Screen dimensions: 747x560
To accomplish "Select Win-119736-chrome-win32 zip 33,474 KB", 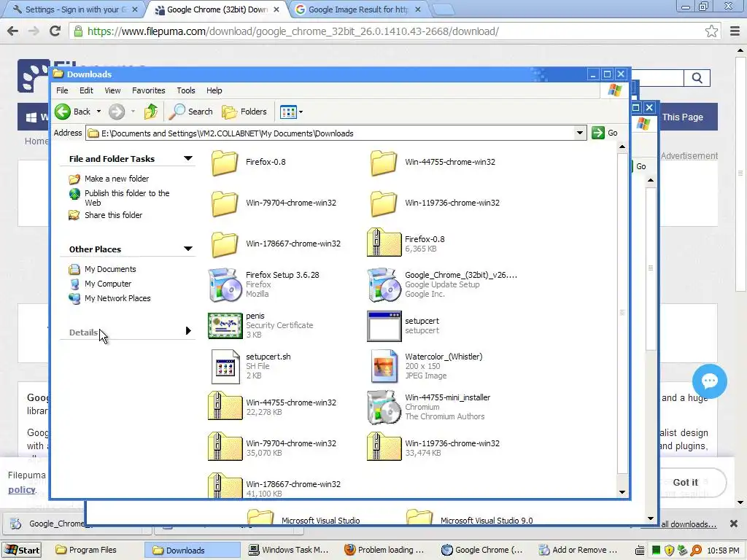I will tap(384, 447).
